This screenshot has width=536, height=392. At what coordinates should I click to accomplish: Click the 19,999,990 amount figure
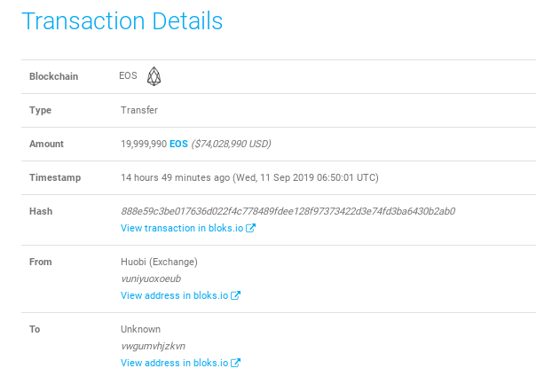coord(144,144)
